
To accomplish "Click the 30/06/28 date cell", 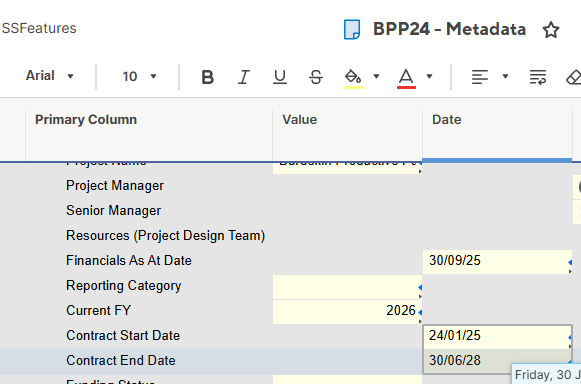I will tap(497, 361).
